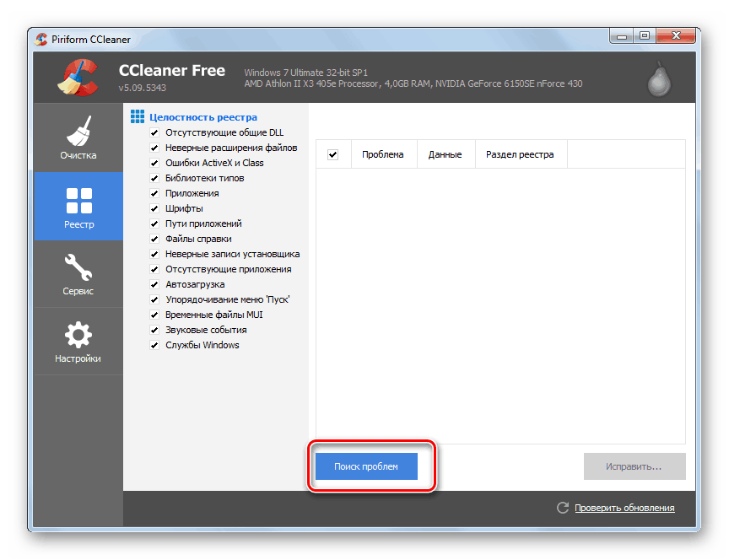Click the refresh icon beside Проверить обновления
The height and width of the screenshot is (560, 729).
[563, 508]
